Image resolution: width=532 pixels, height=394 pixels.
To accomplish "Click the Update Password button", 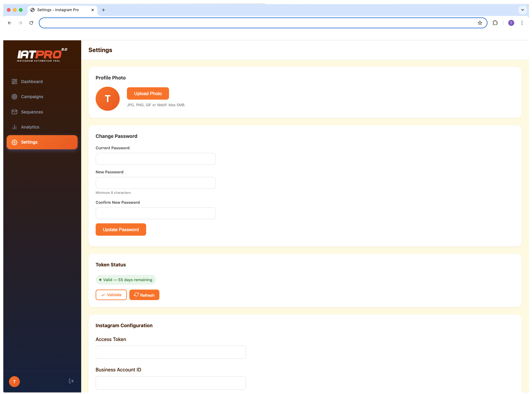I will 121,230.
